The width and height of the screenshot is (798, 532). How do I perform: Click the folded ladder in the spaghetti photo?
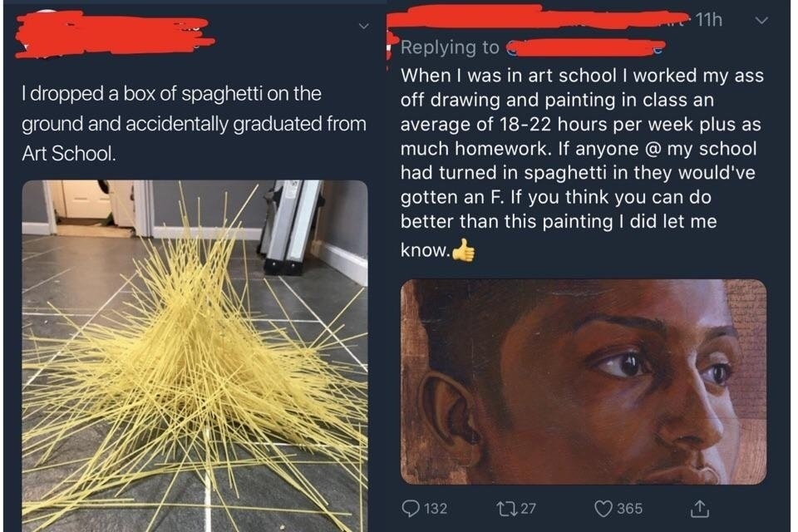click(x=292, y=227)
